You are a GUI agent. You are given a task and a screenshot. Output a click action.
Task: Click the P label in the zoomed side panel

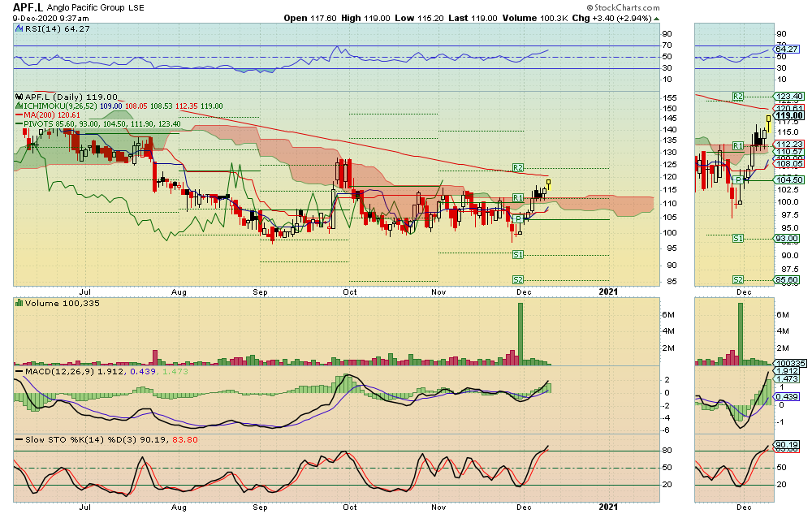tap(738, 179)
